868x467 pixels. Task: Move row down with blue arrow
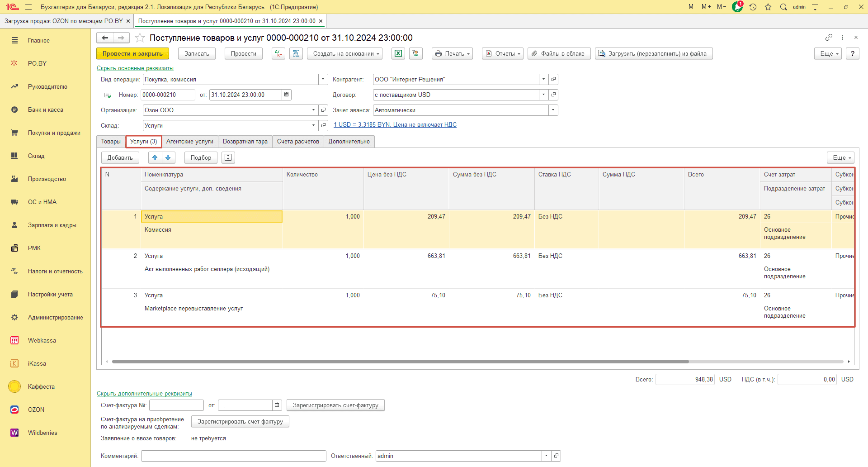tap(168, 157)
